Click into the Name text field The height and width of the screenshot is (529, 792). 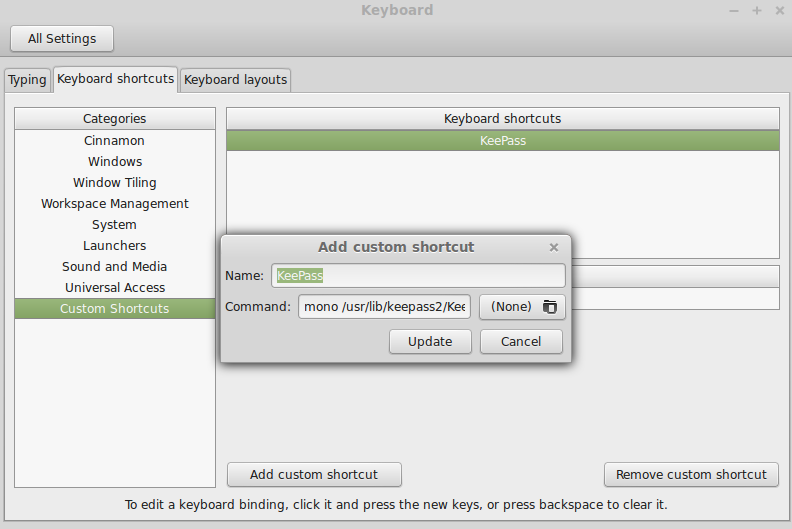(419, 276)
